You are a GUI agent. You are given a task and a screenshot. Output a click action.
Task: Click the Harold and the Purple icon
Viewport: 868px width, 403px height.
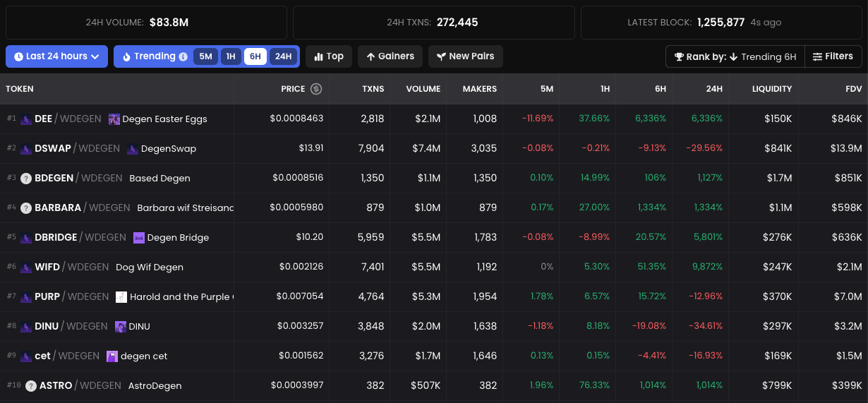121,297
